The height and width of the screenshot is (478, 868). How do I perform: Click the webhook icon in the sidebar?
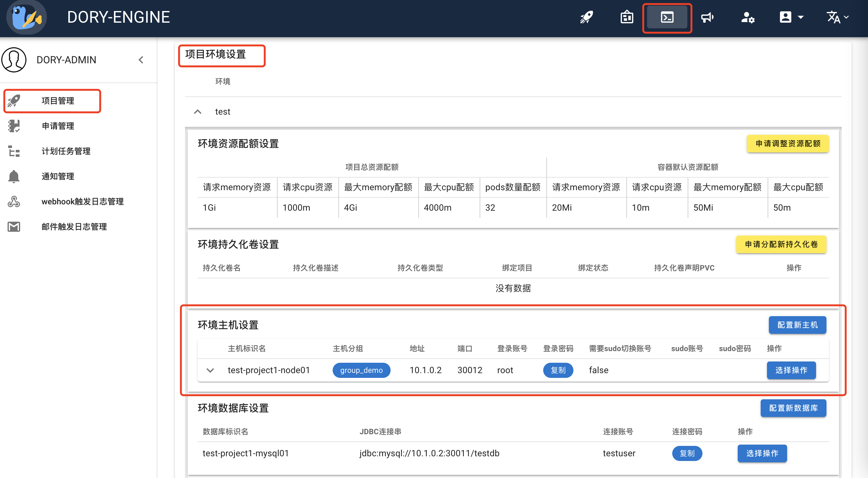pyautogui.click(x=14, y=202)
